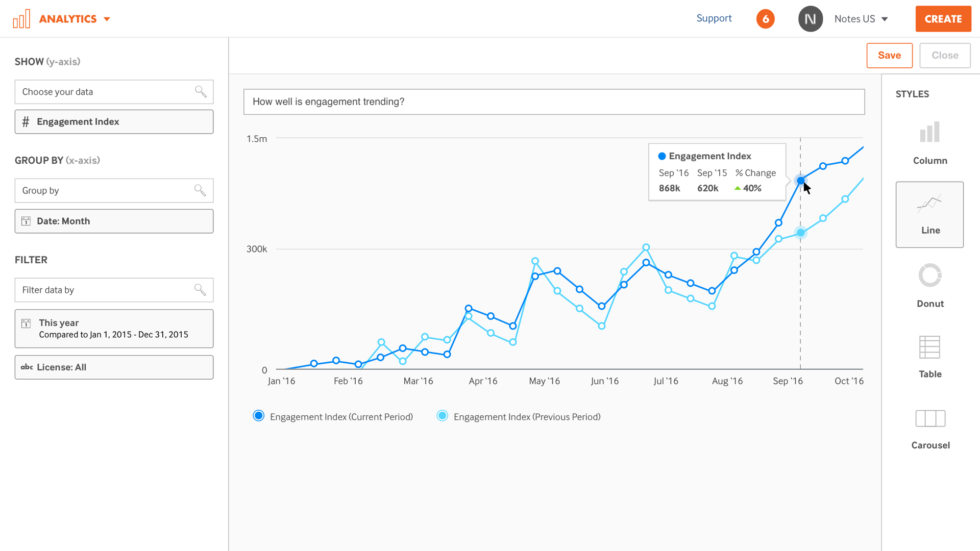
Task: Switch to the Table style icon
Action: [929, 347]
